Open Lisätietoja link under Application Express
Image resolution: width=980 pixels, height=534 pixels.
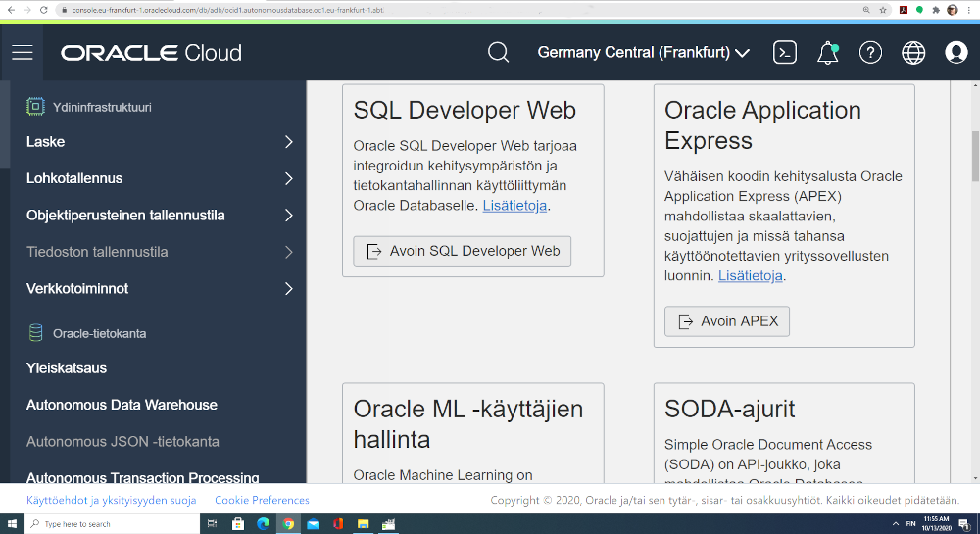[750, 276]
